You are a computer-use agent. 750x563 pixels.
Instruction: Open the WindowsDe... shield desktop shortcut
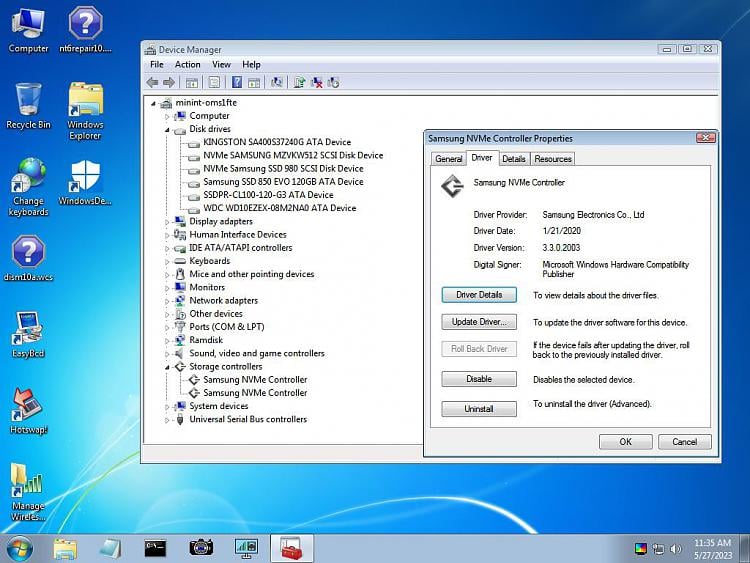coord(85,182)
